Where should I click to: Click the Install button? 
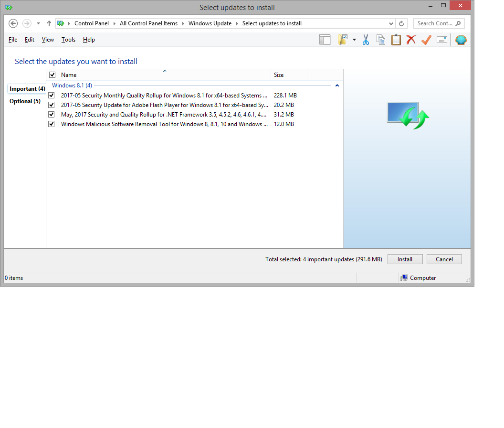pos(405,259)
